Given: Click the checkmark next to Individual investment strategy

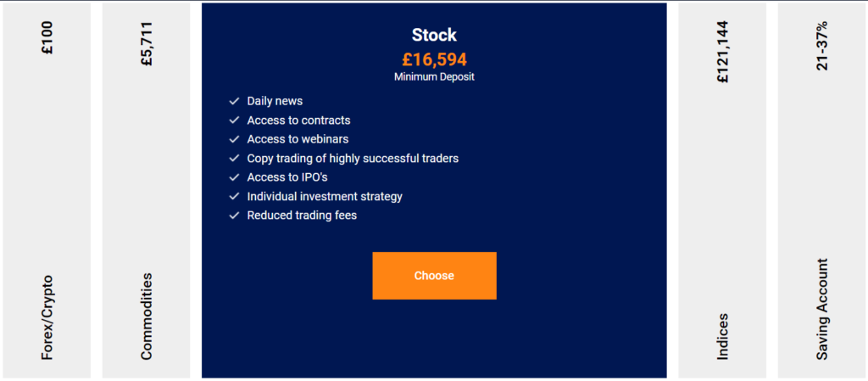Looking at the screenshot, I should pyautogui.click(x=234, y=197).
